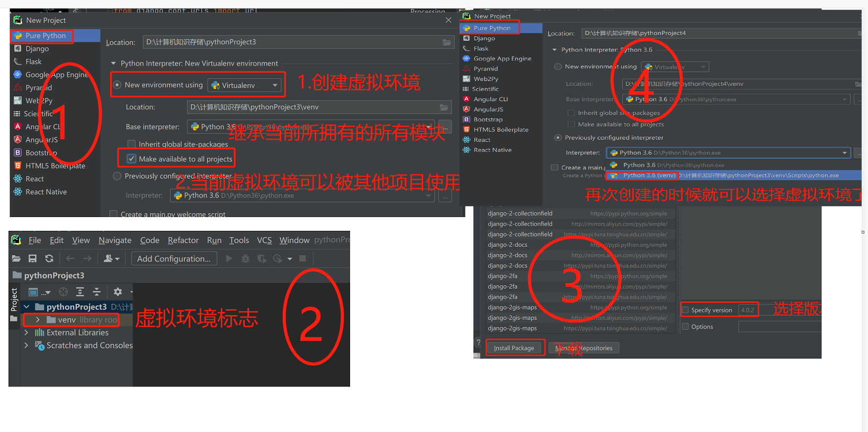
Task: Click the Install Package button
Action: [514, 348]
